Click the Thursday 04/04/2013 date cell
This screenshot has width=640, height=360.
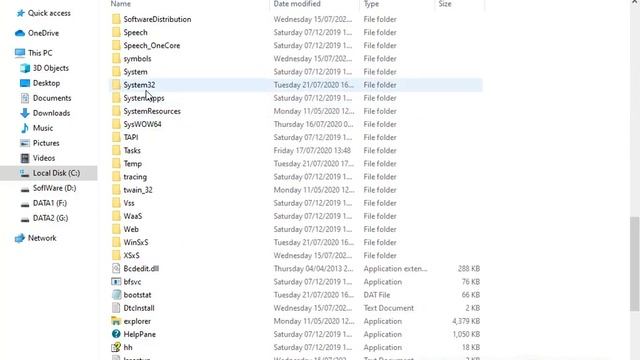pos(313,269)
